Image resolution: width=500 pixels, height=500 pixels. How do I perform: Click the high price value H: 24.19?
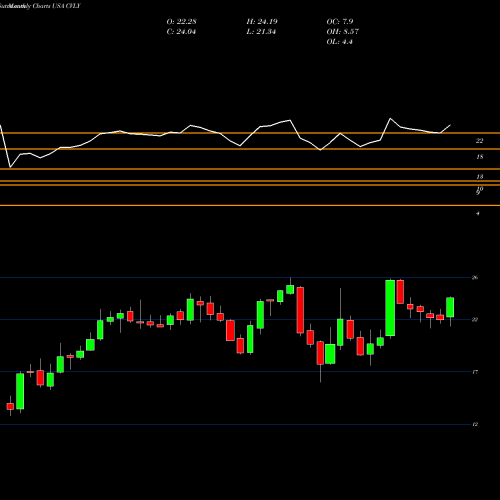[262, 22]
